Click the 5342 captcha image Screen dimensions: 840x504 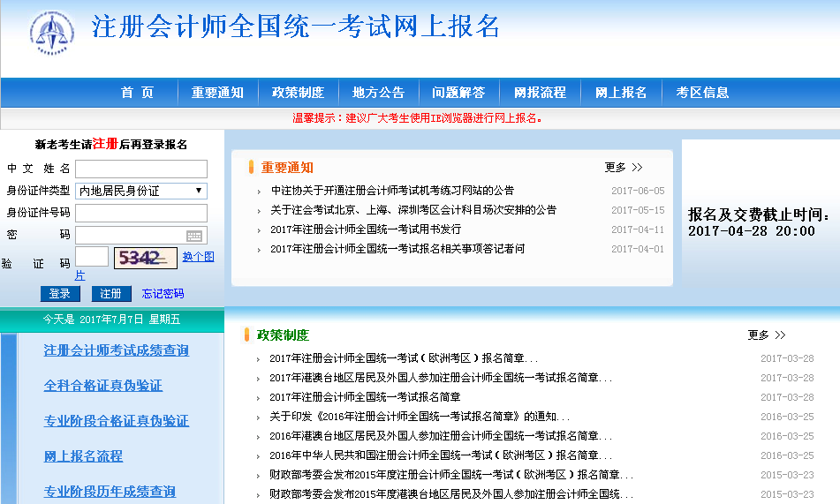click(x=145, y=258)
